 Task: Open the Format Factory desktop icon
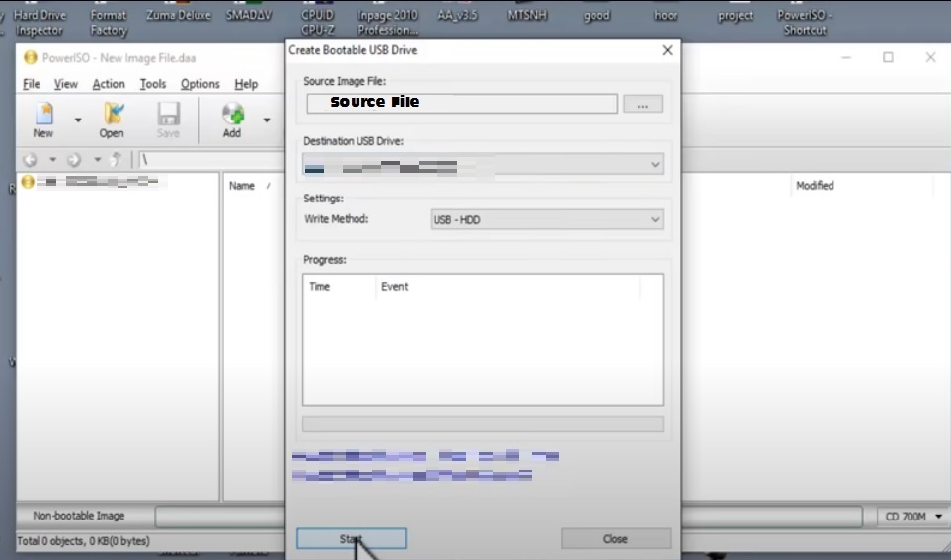(109, 21)
